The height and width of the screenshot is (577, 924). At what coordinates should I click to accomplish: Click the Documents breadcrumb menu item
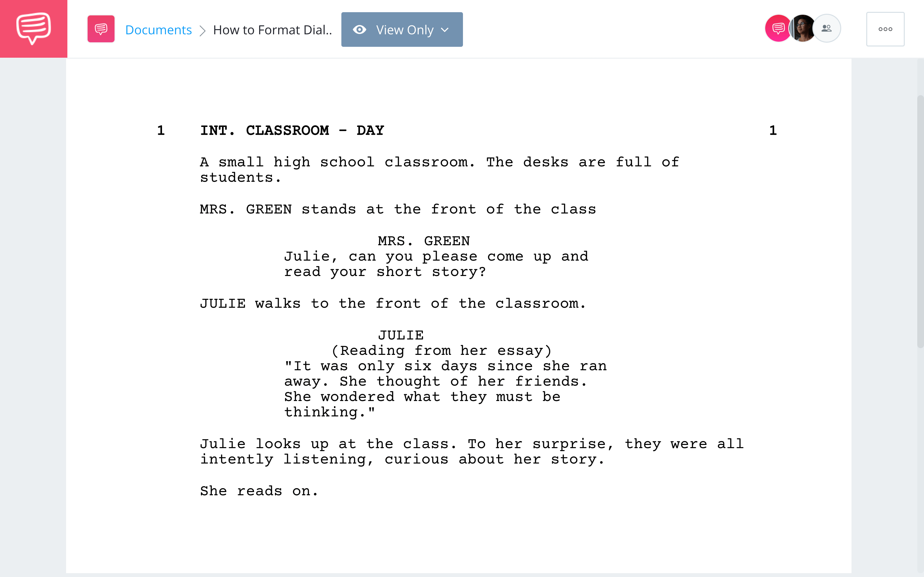(x=158, y=29)
